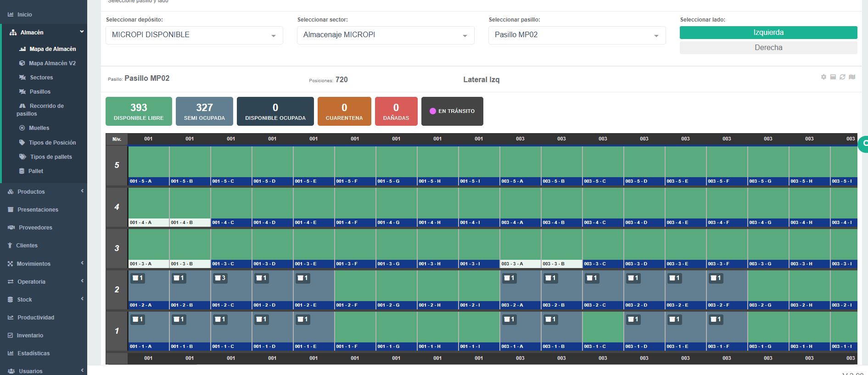
Task: Click the Inicio chart icon in the sidebar
Action: click(11, 15)
